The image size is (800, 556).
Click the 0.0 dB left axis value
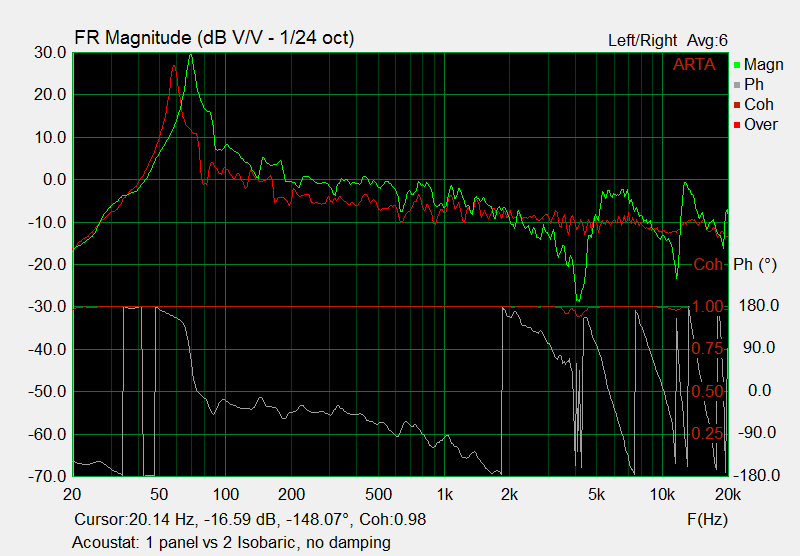[55, 180]
